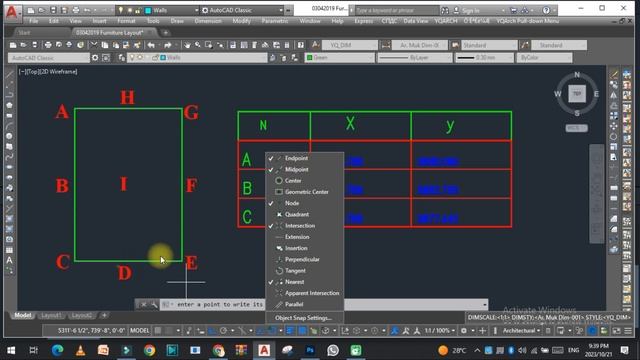Click the cyan Walls layer color swatch in layer toolbar
The image size is (640, 360).
(x=163, y=58)
